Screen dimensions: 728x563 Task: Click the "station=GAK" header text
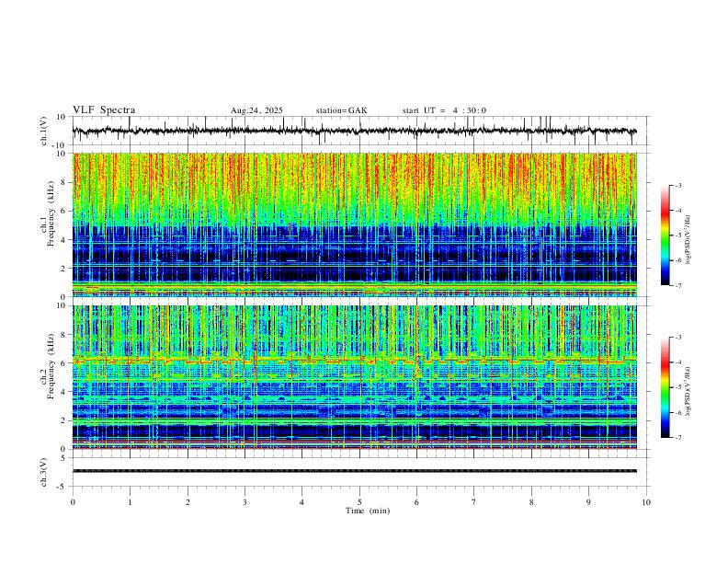point(341,110)
